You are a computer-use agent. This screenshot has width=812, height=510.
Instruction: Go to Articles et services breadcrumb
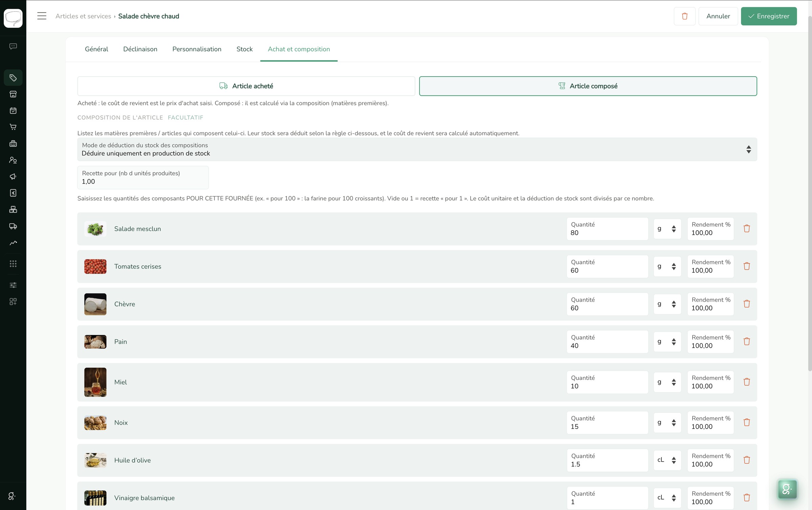tap(83, 16)
